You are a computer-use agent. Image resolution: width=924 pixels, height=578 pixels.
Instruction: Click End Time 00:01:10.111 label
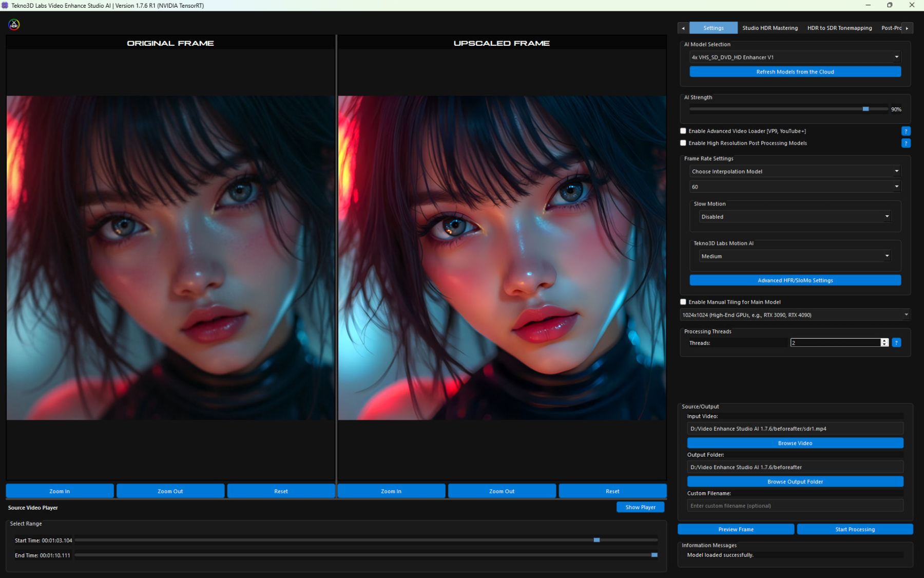click(x=43, y=555)
